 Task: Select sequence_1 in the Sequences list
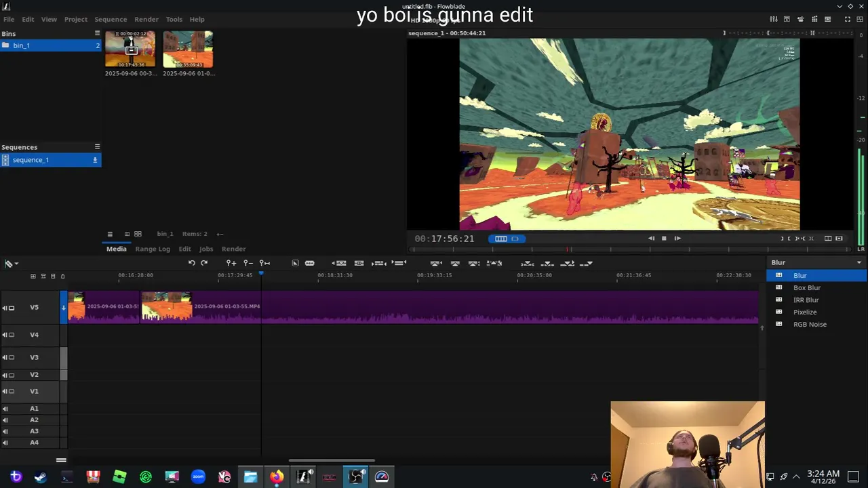[51, 160]
